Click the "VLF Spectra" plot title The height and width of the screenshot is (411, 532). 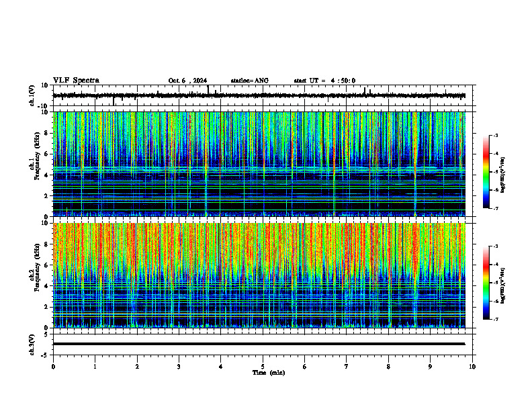(76, 81)
